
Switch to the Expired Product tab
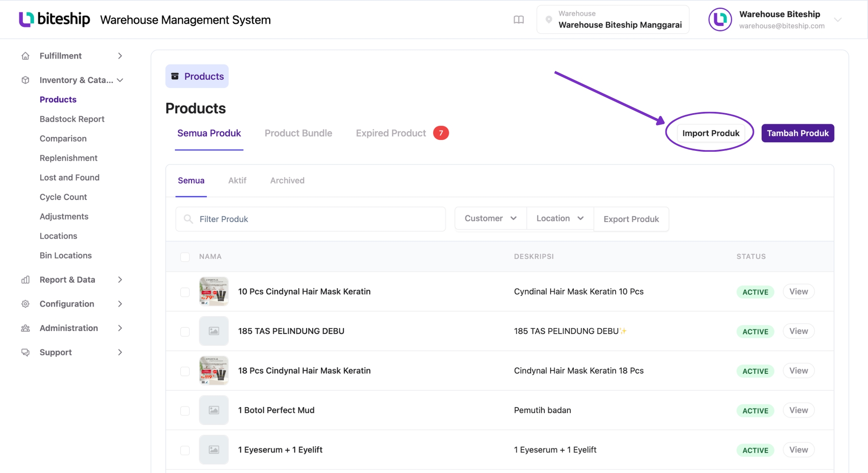[391, 133]
